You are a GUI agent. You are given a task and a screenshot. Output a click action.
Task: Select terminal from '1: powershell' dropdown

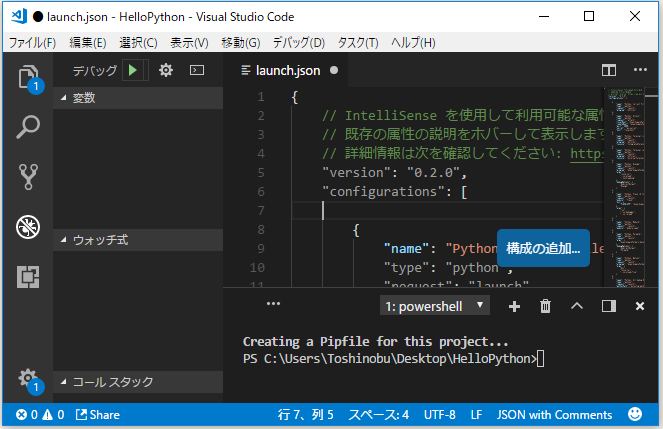point(435,306)
